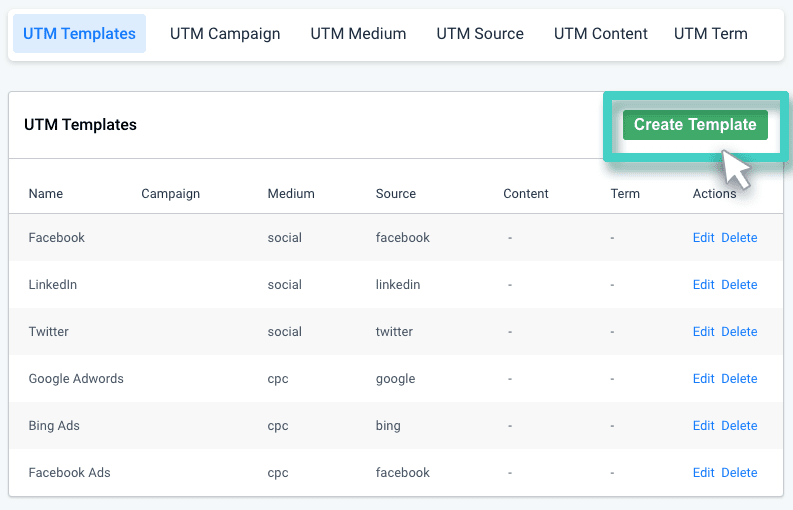This screenshot has width=793, height=510.
Task: Edit the Facebook template
Action: coord(703,238)
